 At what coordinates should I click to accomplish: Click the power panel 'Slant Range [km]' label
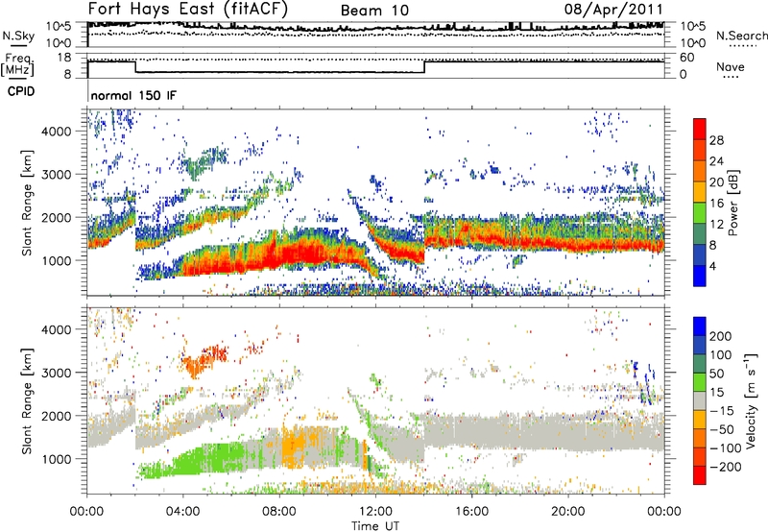tap(27, 203)
